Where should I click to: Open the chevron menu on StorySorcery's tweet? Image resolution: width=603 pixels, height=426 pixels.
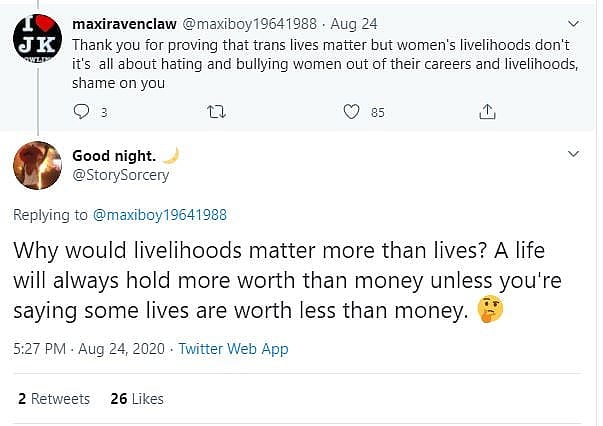[573, 155]
